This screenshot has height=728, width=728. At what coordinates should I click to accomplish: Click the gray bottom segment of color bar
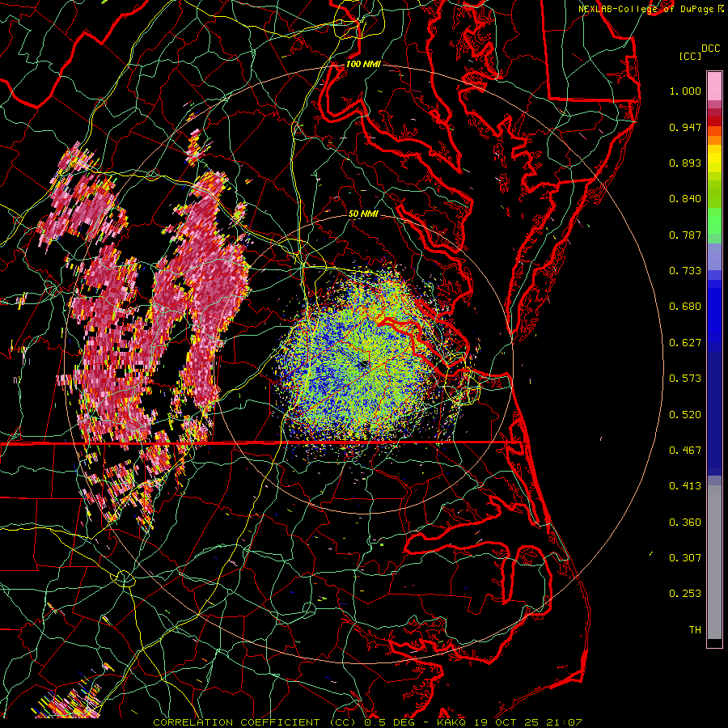pos(714,562)
